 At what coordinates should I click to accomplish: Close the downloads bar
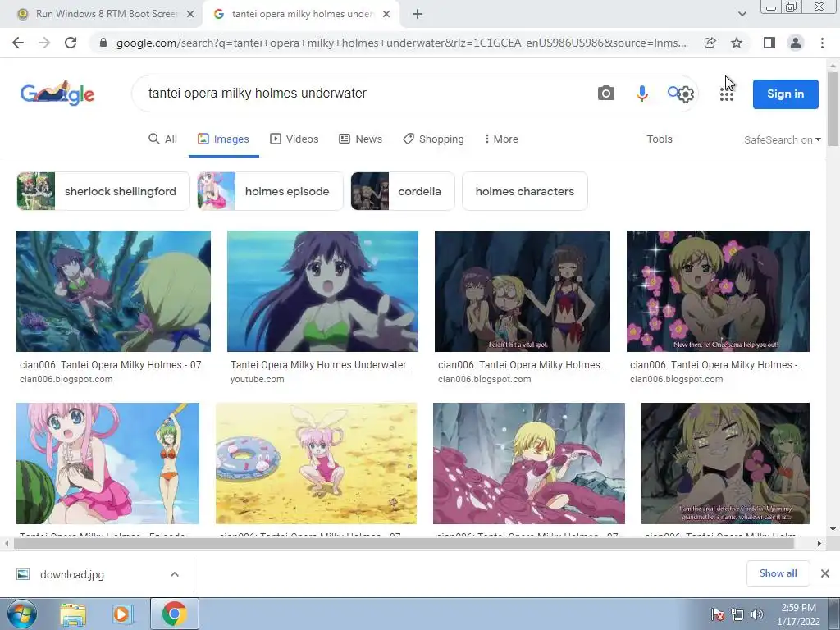825,573
